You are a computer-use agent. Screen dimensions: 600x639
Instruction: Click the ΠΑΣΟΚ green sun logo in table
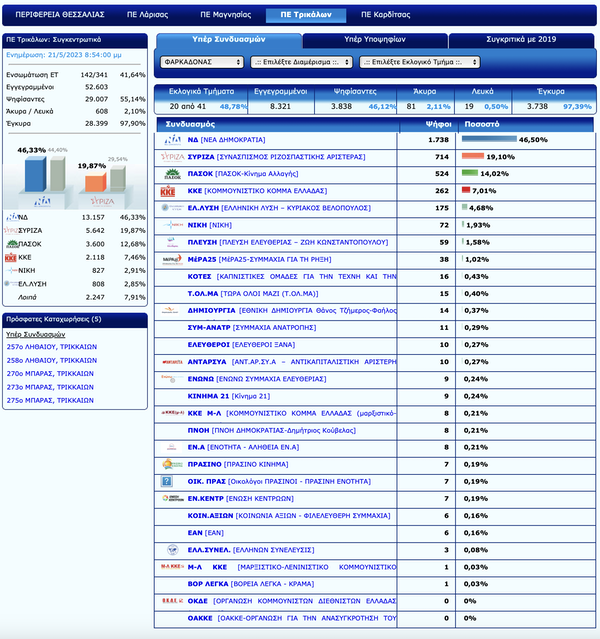click(172, 174)
